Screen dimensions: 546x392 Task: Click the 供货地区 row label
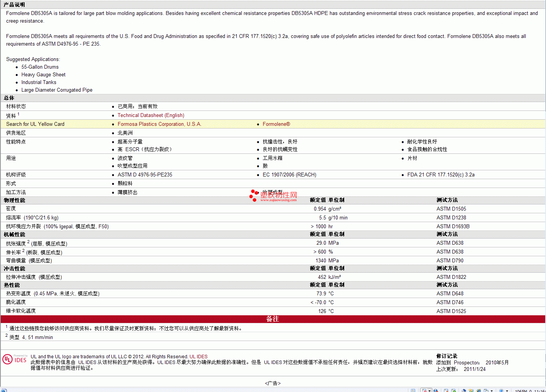[16, 133]
